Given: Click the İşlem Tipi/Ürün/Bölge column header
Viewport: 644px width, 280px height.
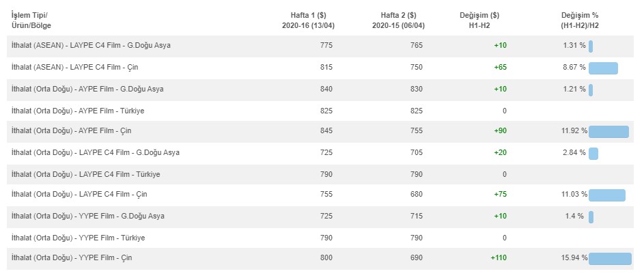Looking at the screenshot, I should 31,20.
